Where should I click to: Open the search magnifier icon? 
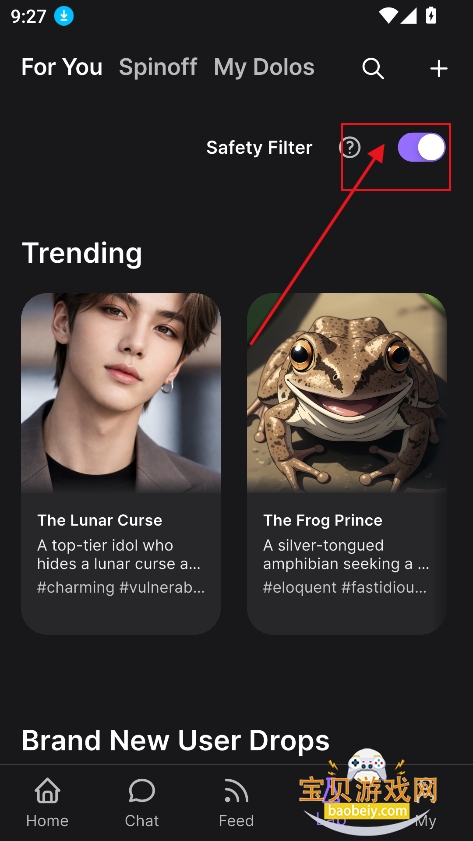click(373, 69)
